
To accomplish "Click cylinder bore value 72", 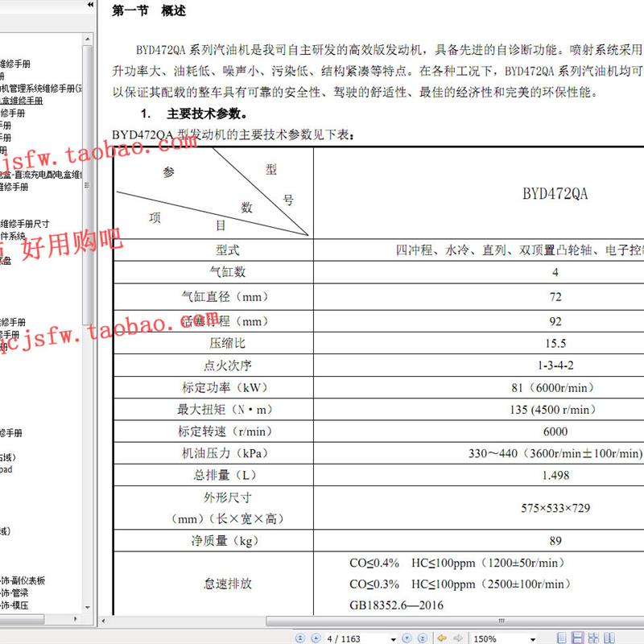I will click(555, 297).
